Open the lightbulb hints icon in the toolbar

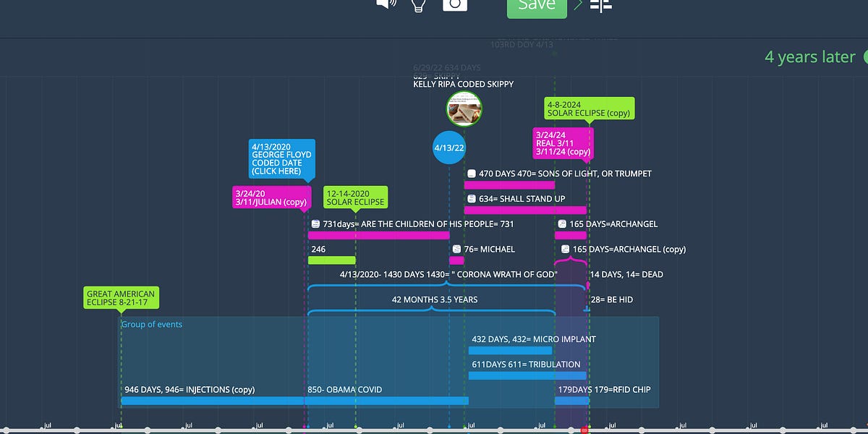pos(418,6)
